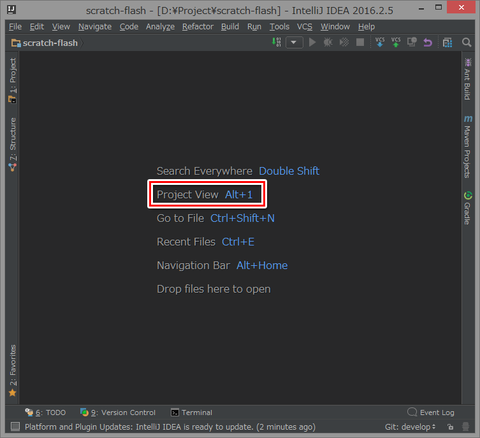480x438 pixels.
Task: Open the View menu
Action: click(x=61, y=27)
